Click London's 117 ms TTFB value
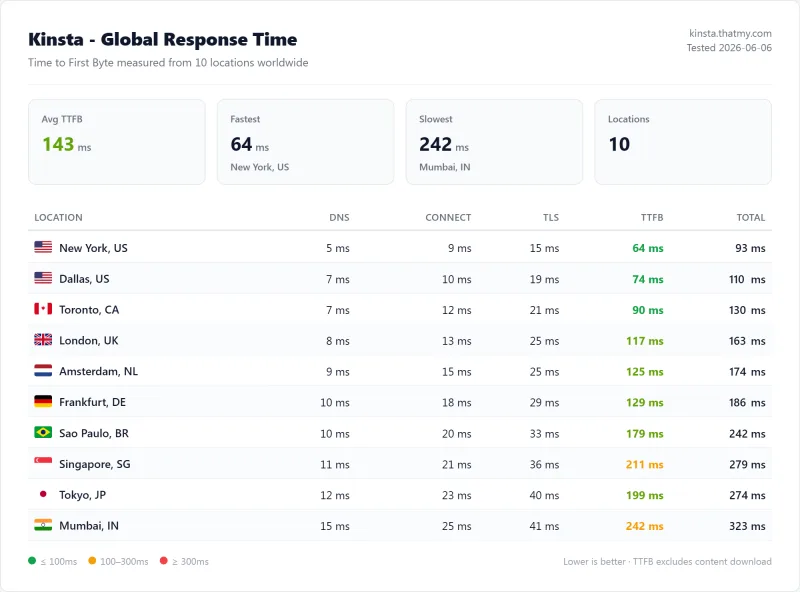The height and width of the screenshot is (592, 800). [x=645, y=341]
